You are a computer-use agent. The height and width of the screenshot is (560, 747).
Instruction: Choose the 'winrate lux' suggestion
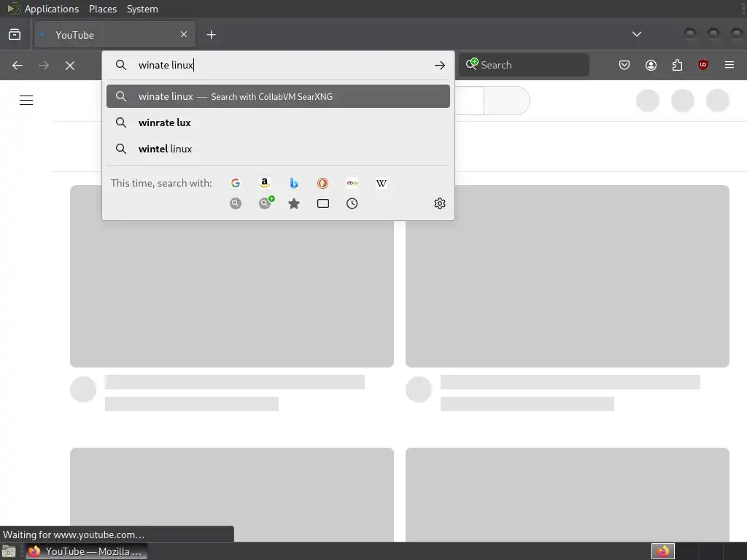point(278,122)
